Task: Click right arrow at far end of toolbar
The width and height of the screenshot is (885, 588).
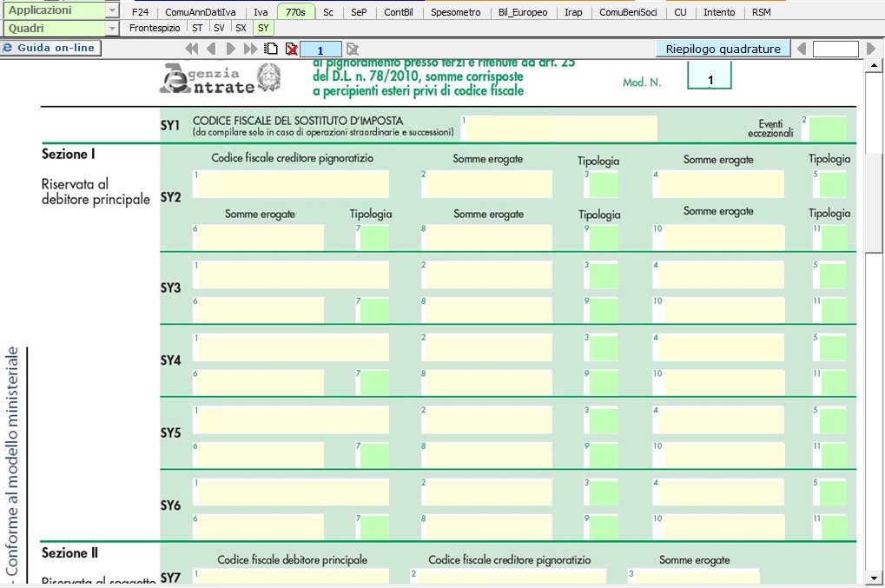Action: 871,50
